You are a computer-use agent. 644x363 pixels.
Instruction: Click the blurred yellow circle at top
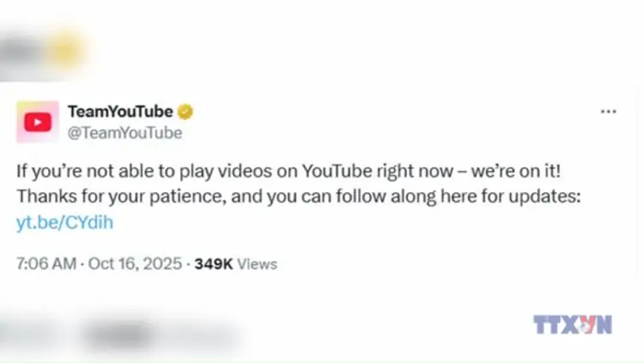click(65, 51)
